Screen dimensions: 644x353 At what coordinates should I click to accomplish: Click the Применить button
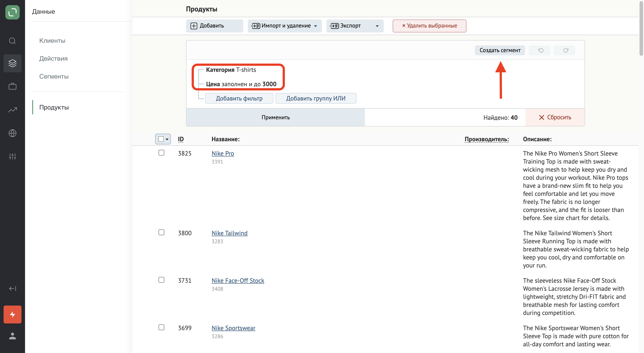275,117
